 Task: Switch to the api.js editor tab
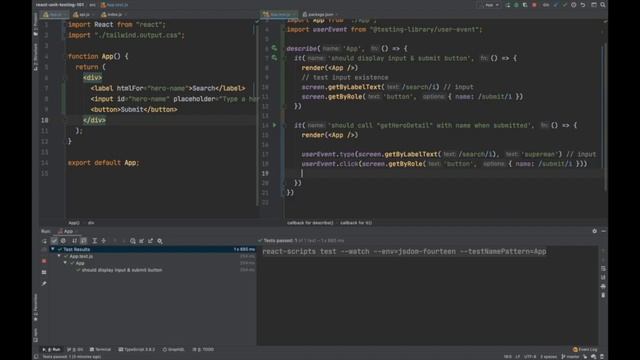pyautogui.click(x=83, y=14)
